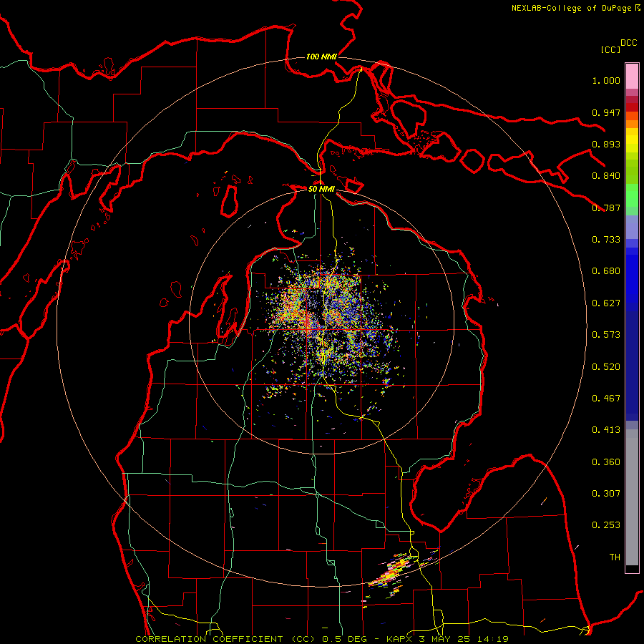This screenshot has height=644, width=644.
Task: Select the 0.413 scale value
Action: click(x=606, y=430)
